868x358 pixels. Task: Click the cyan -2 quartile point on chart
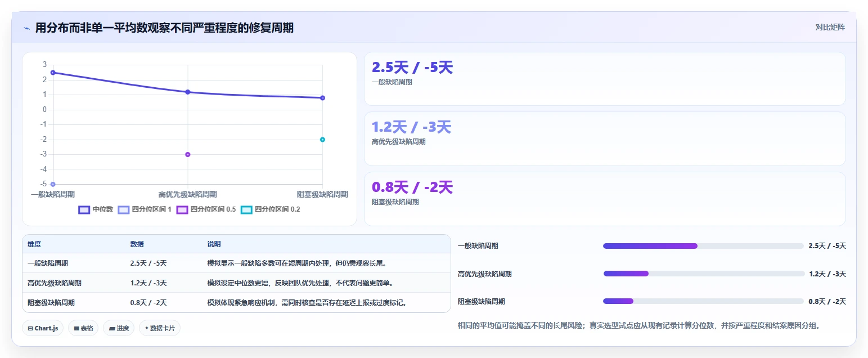pyautogui.click(x=322, y=140)
